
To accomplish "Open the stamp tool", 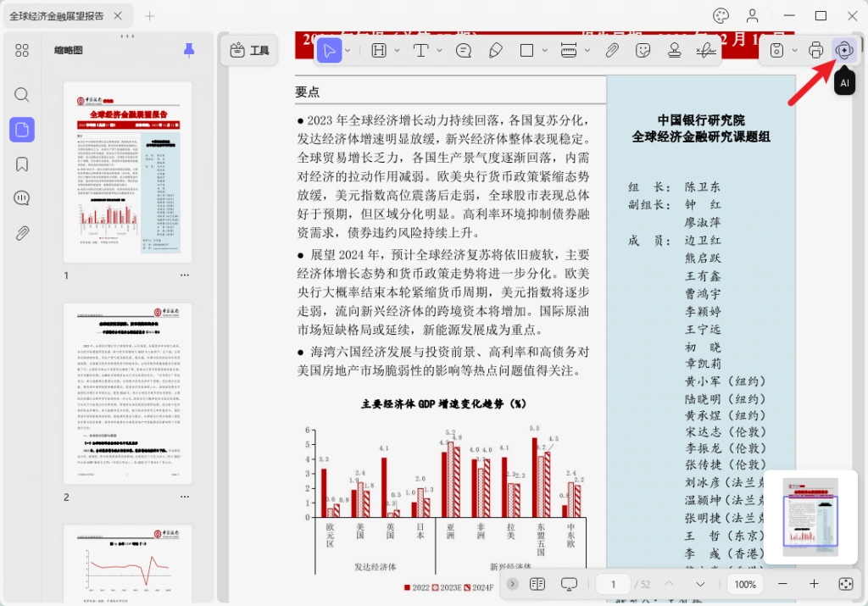I will pyautogui.click(x=674, y=50).
